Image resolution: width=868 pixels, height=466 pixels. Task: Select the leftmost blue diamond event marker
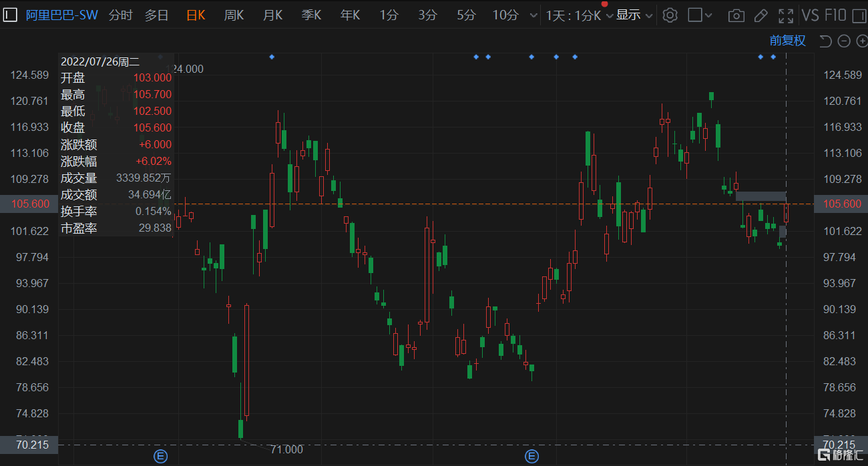[272, 57]
